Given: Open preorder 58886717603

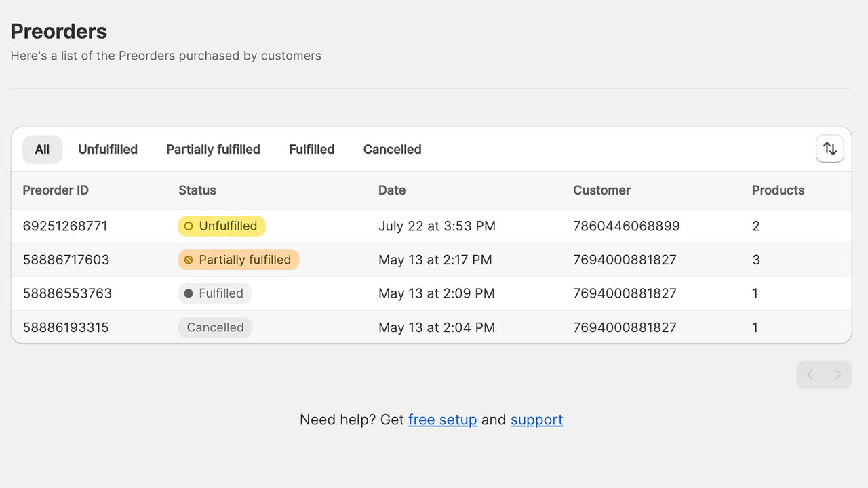Looking at the screenshot, I should [x=66, y=260].
